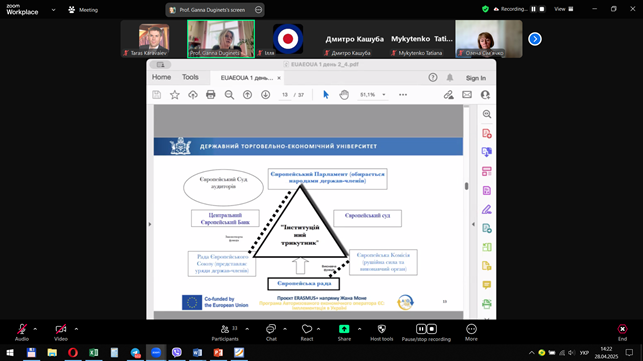Bookmark the file with the star icon
The image size is (643, 361).
click(x=175, y=95)
